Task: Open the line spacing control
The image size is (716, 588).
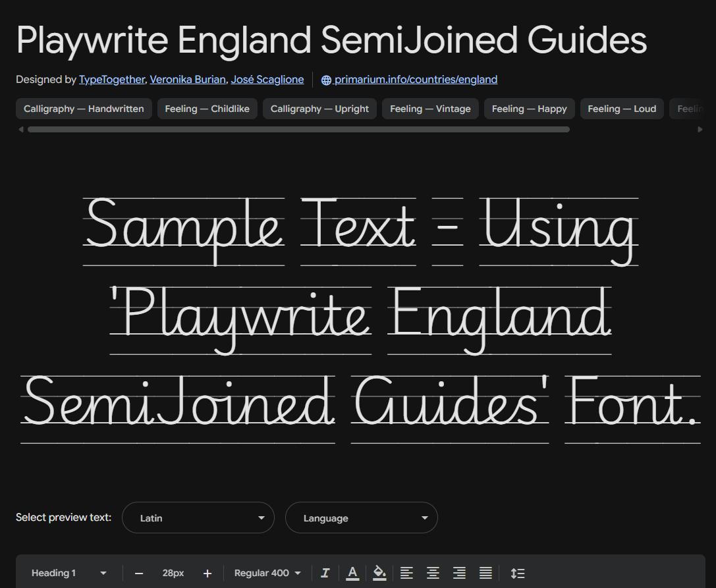Action: tap(517, 573)
